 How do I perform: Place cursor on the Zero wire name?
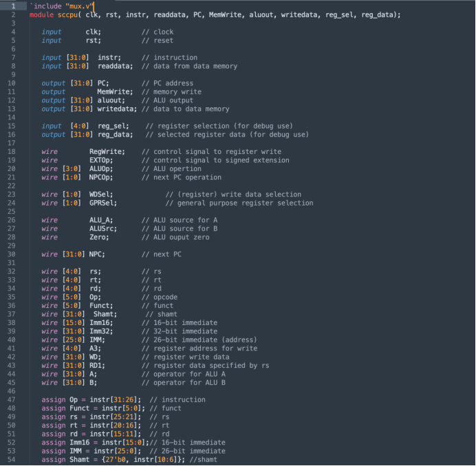(x=99, y=237)
